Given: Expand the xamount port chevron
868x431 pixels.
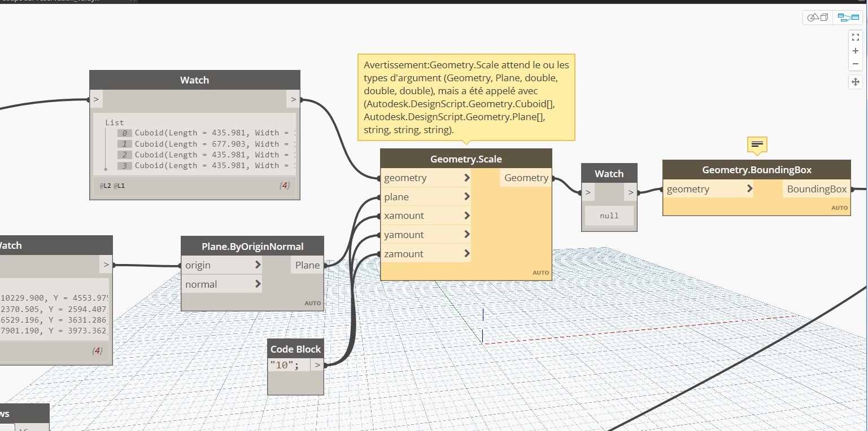Looking at the screenshot, I should click(466, 215).
